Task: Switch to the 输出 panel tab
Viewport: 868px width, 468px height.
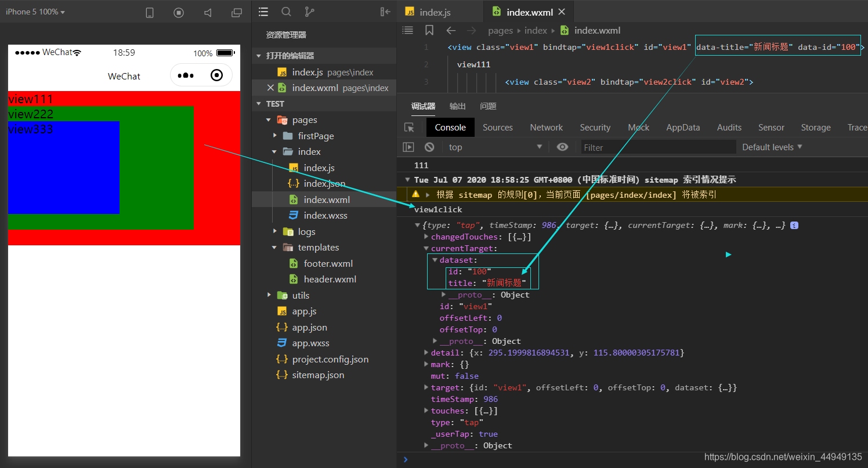Action: pos(458,106)
